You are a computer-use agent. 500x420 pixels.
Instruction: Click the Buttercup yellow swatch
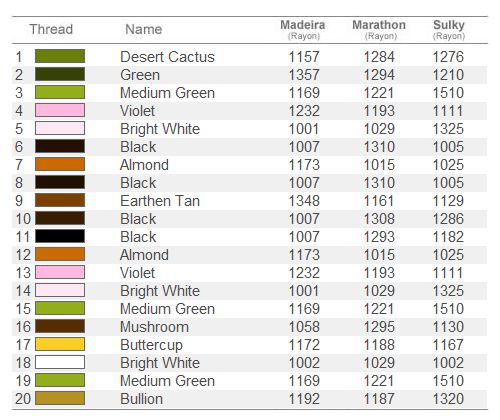click(x=60, y=344)
